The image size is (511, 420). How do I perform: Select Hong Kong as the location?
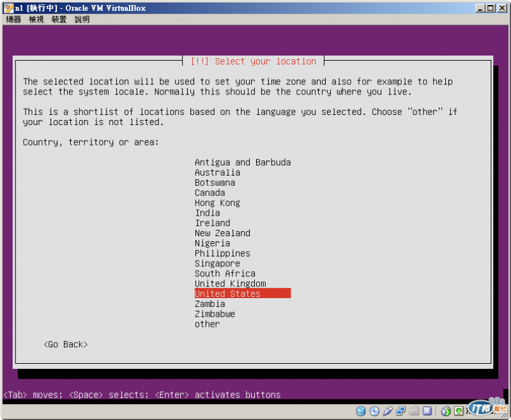[x=217, y=202]
